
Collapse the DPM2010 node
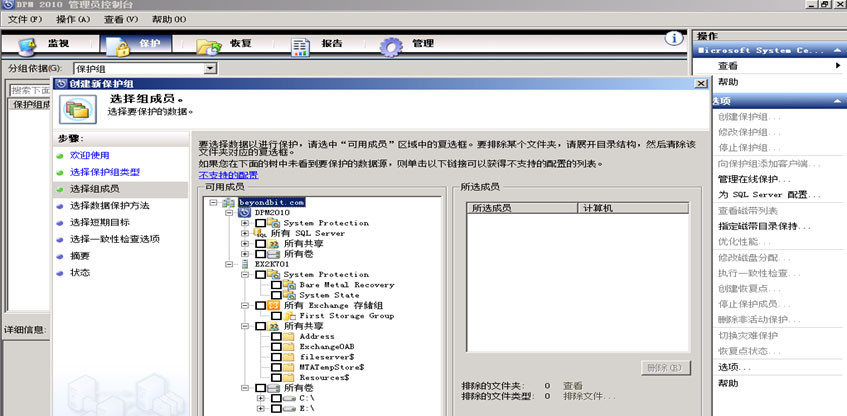(x=229, y=213)
